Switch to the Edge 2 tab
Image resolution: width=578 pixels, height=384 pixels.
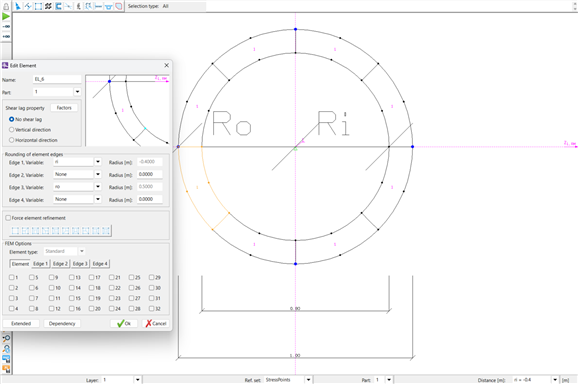pyautogui.click(x=60, y=264)
